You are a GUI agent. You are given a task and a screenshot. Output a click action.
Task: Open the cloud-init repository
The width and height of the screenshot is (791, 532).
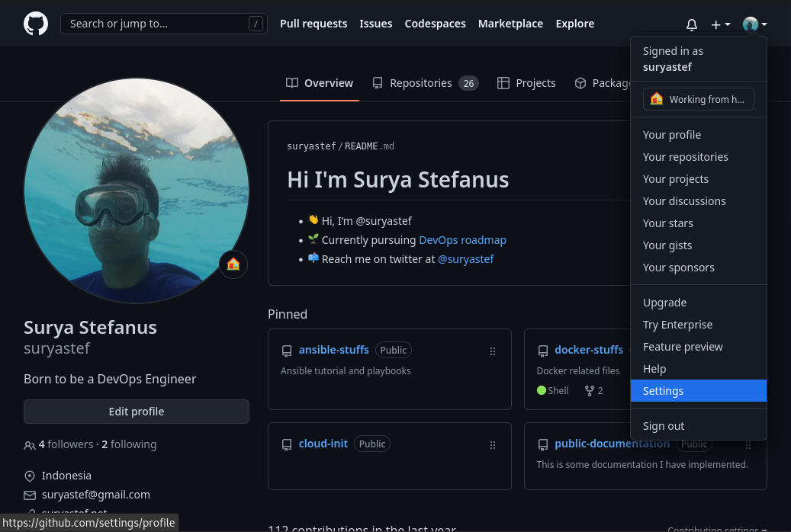tap(323, 444)
